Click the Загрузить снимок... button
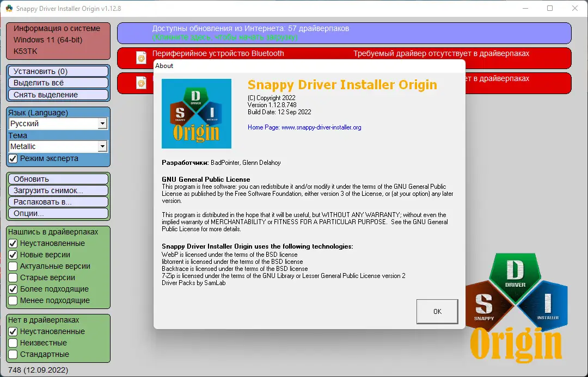This screenshot has height=377, width=588. pyautogui.click(x=58, y=190)
